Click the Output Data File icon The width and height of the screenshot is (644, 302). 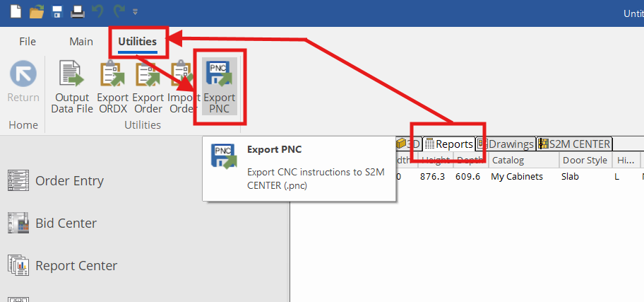point(72,88)
